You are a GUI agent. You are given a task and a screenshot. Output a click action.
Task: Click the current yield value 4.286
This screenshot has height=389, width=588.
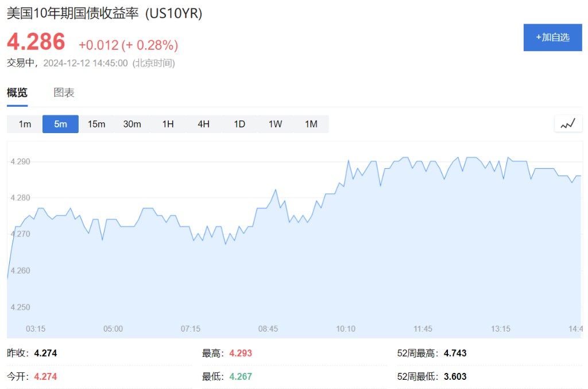36,42
